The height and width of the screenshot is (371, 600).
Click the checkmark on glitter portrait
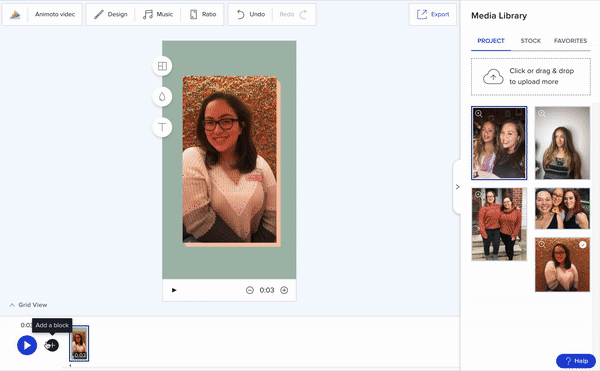click(582, 244)
